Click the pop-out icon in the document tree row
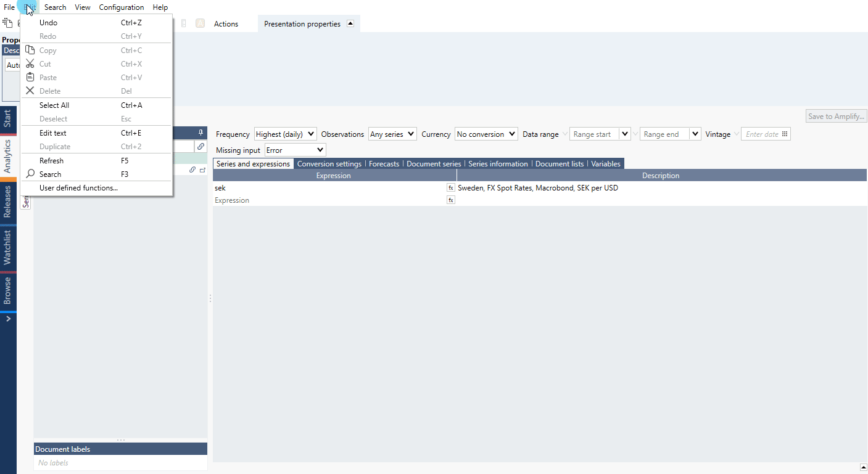868x474 pixels. point(202,170)
